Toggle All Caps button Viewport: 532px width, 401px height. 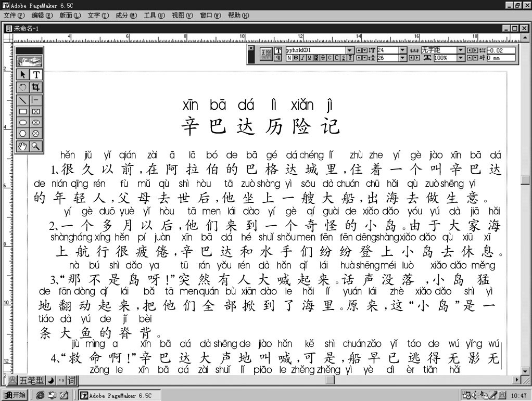click(x=337, y=58)
